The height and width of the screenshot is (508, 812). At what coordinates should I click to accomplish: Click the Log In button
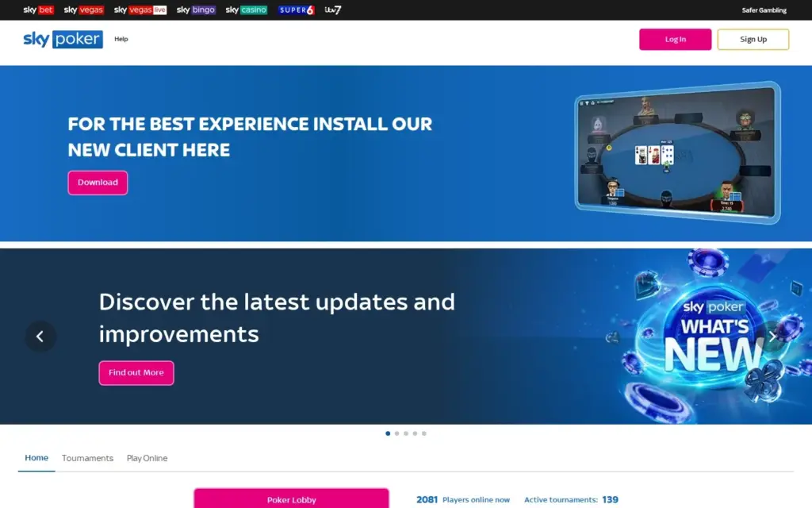[x=676, y=40]
